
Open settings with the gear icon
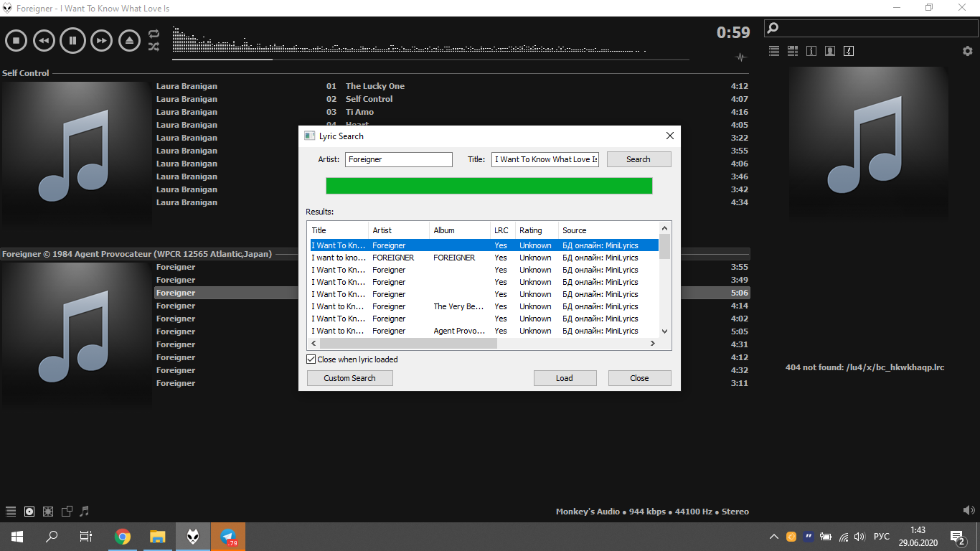[967, 51]
